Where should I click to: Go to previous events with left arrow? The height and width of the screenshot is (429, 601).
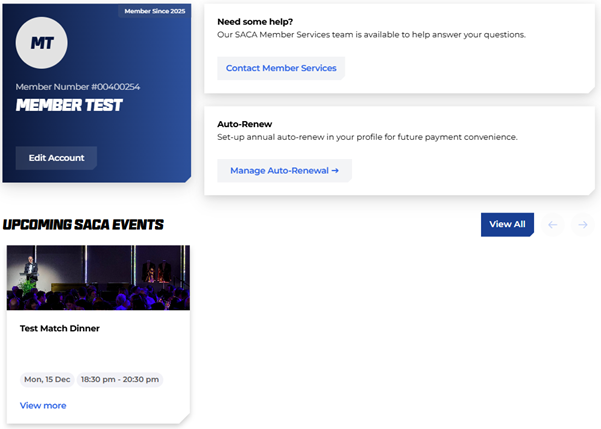pos(553,225)
